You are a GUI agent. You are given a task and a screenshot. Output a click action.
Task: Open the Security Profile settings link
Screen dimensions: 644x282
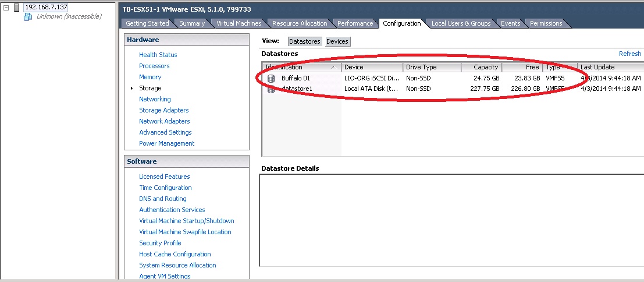tap(160, 243)
